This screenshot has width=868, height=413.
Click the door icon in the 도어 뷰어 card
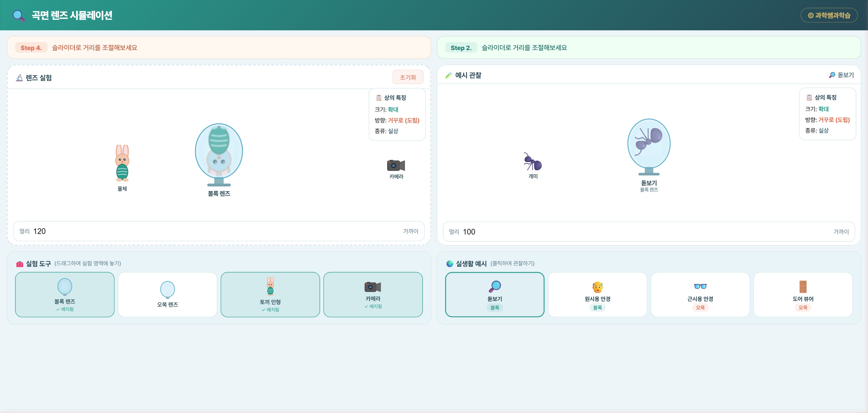803,287
